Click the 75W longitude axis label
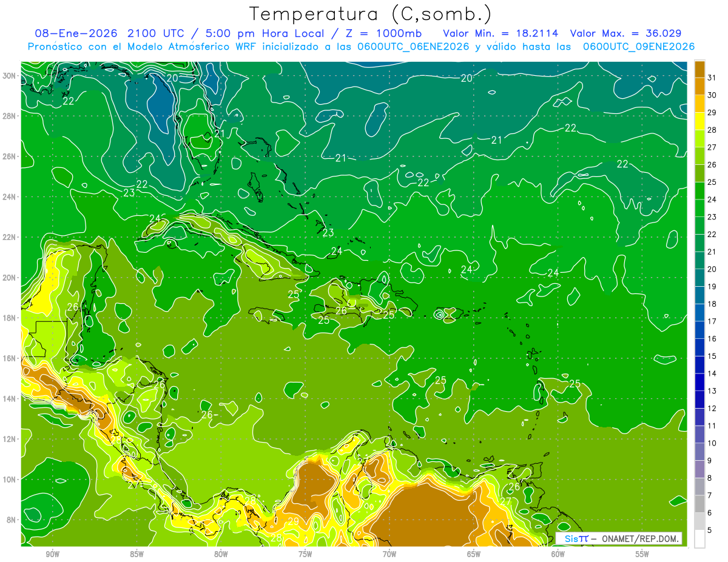 pyautogui.click(x=305, y=554)
